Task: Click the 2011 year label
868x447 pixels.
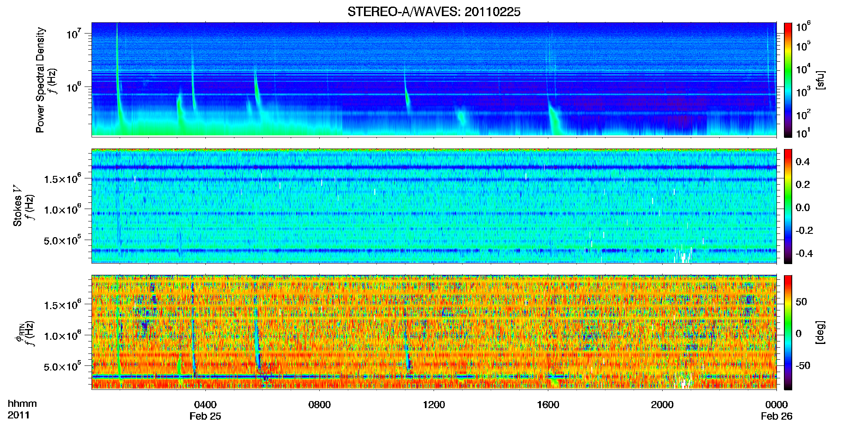Action: 19,415
